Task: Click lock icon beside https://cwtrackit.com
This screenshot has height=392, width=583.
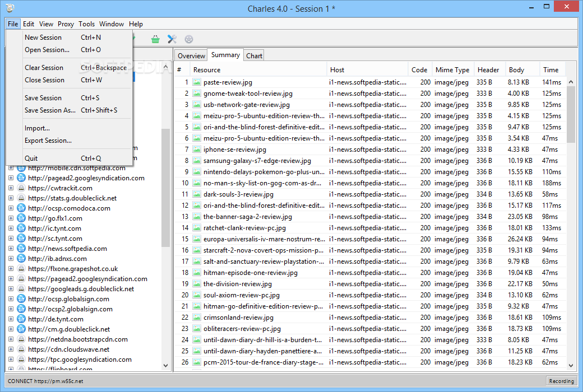Action: point(21,188)
